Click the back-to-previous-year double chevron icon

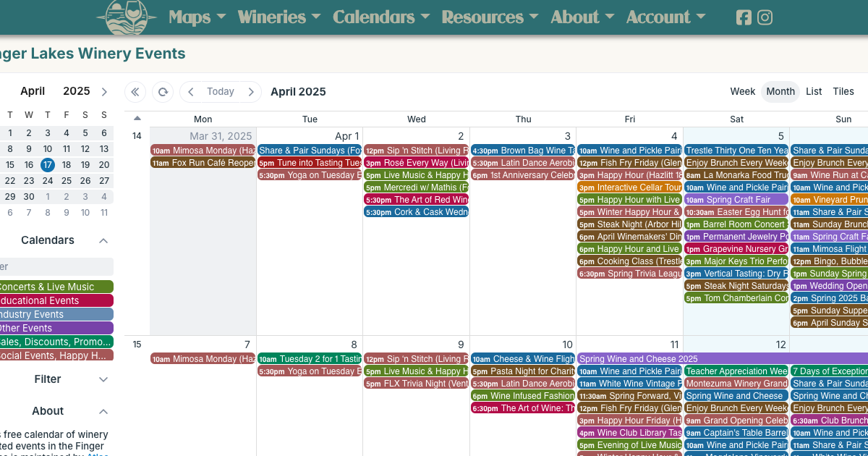point(135,92)
